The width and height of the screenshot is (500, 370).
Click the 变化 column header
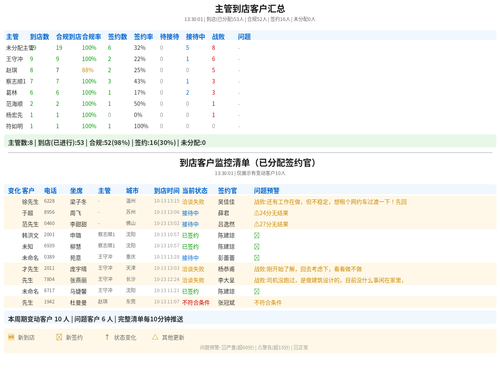14,191
